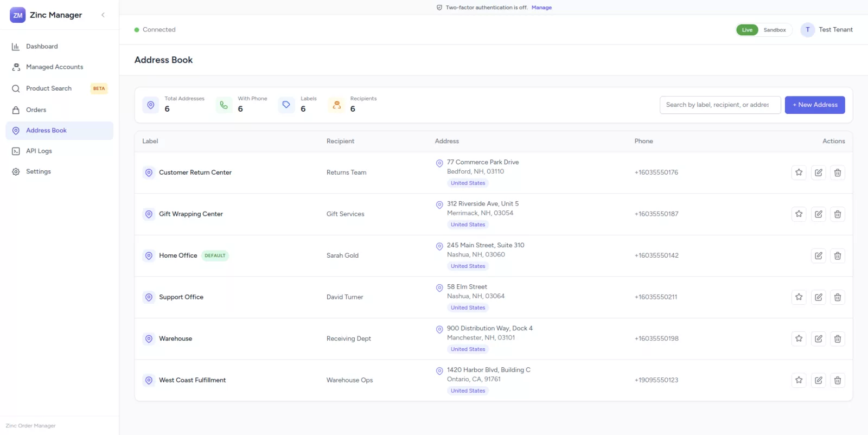This screenshot has height=435, width=868.
Task: Click the Label column header
Action: pos(150,141)
